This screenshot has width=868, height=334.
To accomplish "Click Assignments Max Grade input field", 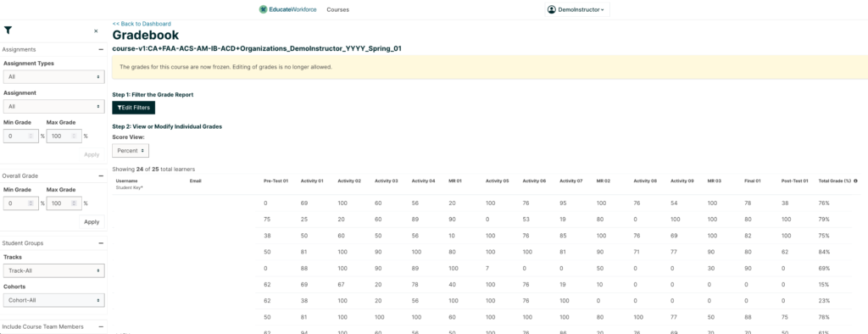I will [64, 136].
